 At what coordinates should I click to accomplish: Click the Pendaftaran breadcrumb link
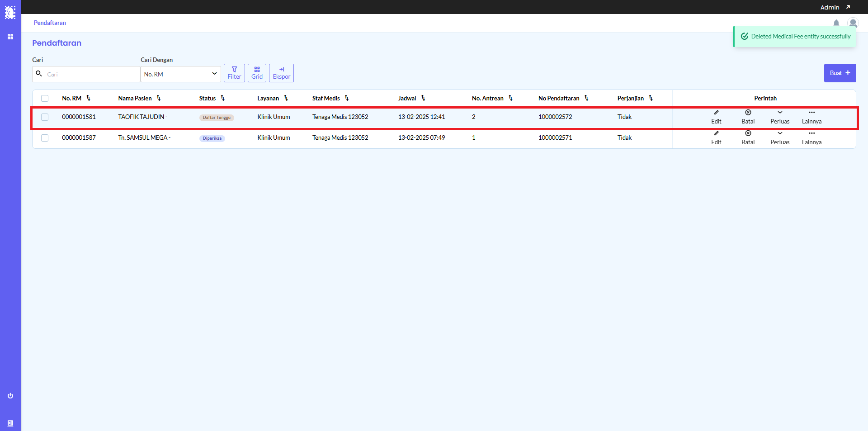(50, 23)
